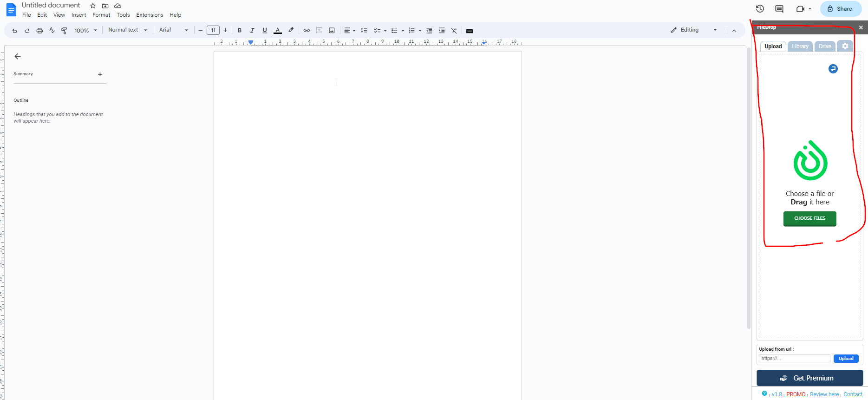Click the undo icon in toolbar
868x400 pixels.
[14, 31]
